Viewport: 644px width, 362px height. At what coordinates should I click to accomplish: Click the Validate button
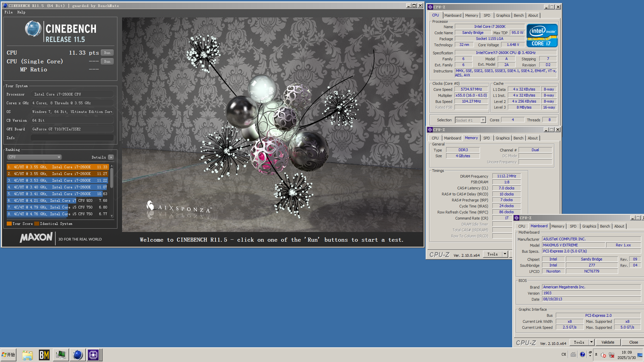pos(608,342)
